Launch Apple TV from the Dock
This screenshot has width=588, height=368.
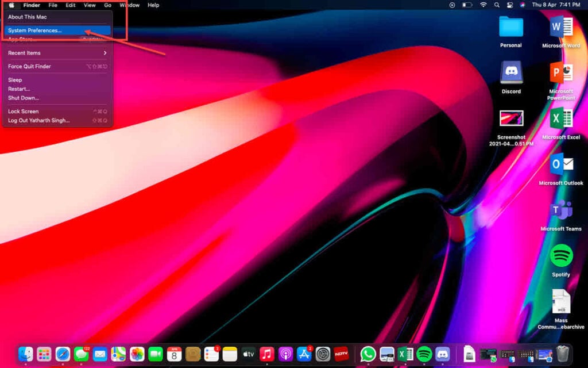tap(249, 354)
